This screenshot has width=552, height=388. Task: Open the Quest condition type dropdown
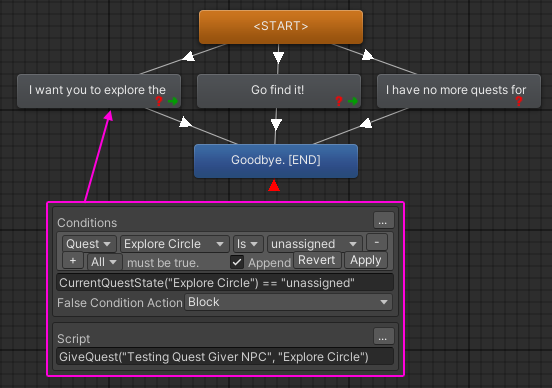89,244
